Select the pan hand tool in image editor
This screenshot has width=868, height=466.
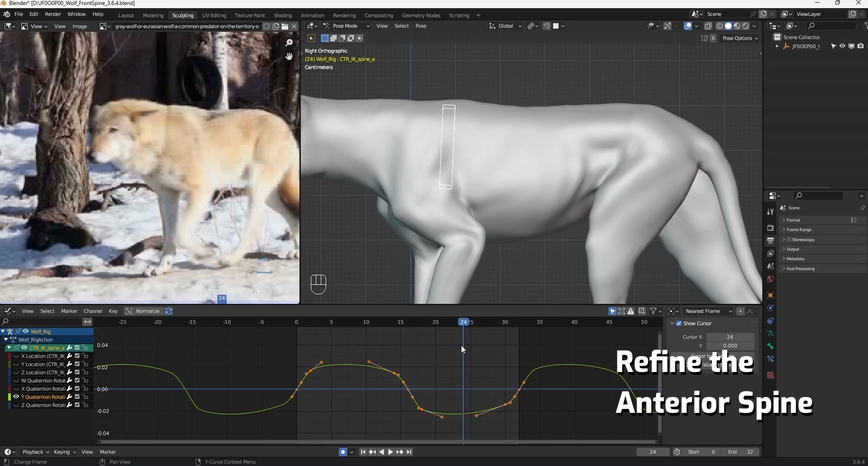click(289, 56)
